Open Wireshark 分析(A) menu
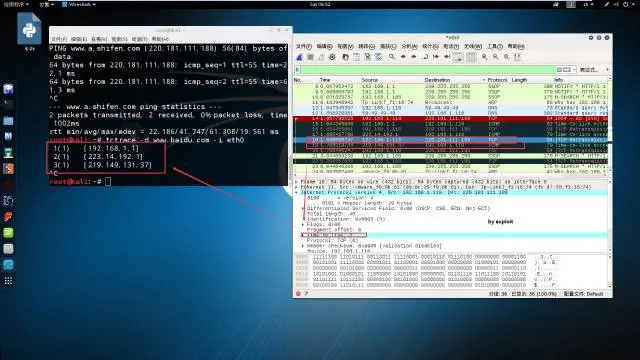Viewport: 640px width, 360px height. tap(409, 47)
